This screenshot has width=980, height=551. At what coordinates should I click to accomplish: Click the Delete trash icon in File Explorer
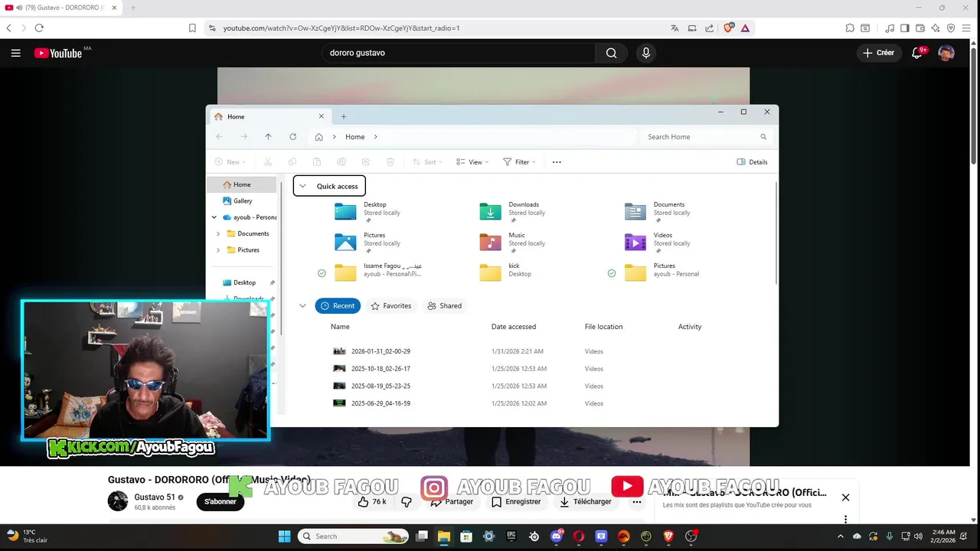point(390,162)
